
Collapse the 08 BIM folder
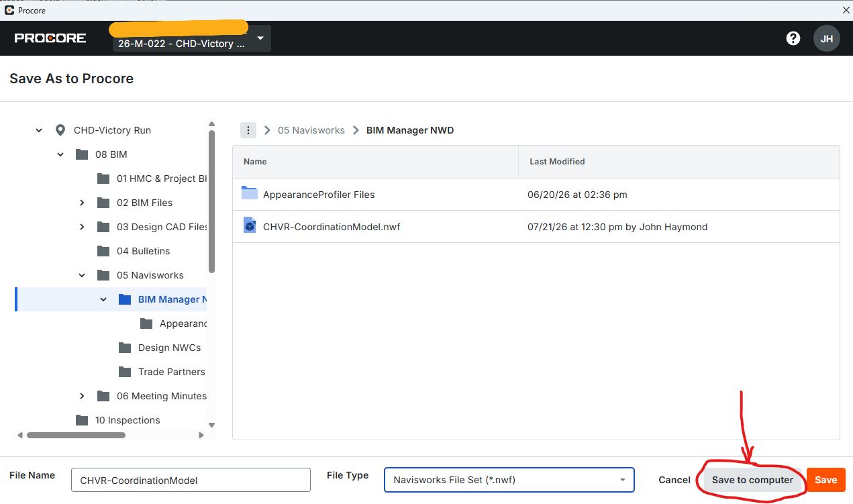pyautogui.click(x=60, y=154)
